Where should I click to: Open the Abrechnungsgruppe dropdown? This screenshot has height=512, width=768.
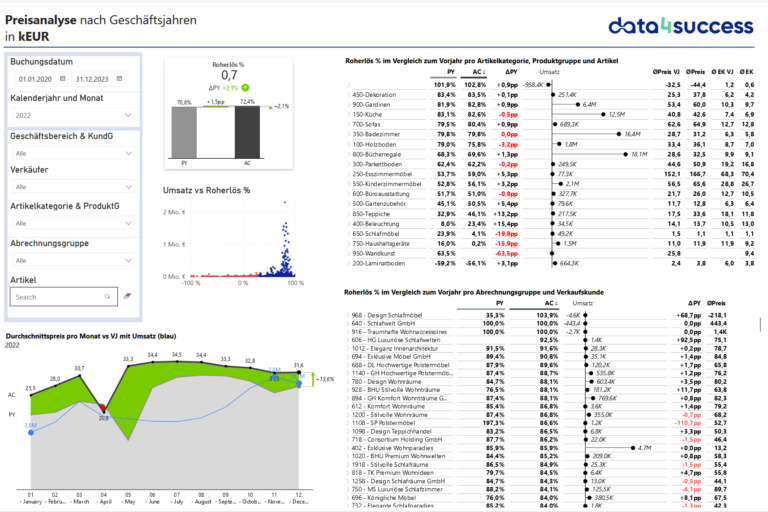[x=73, y=260]
